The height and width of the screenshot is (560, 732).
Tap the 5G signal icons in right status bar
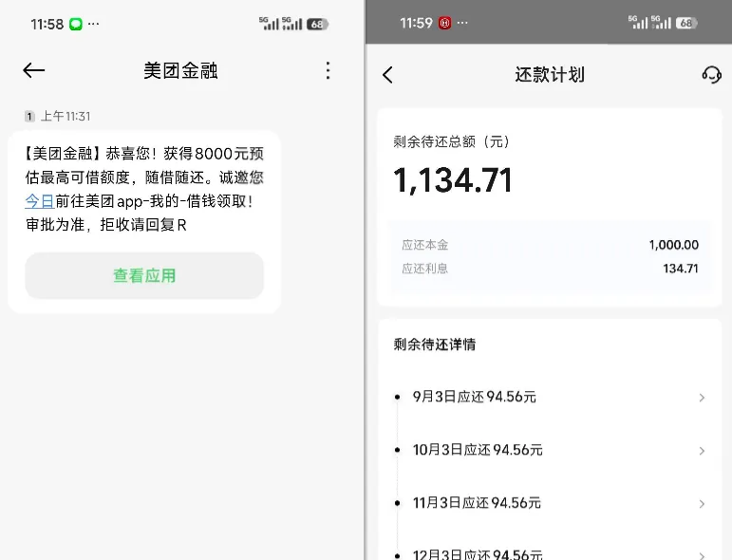tap(649, 23)
